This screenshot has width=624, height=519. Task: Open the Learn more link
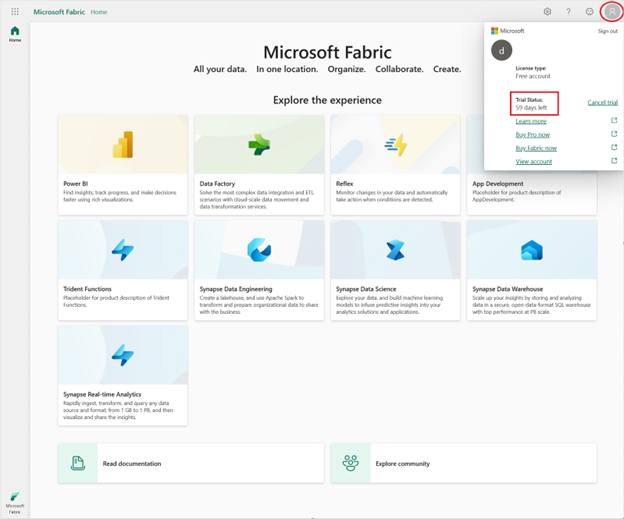tap(531, 121)
